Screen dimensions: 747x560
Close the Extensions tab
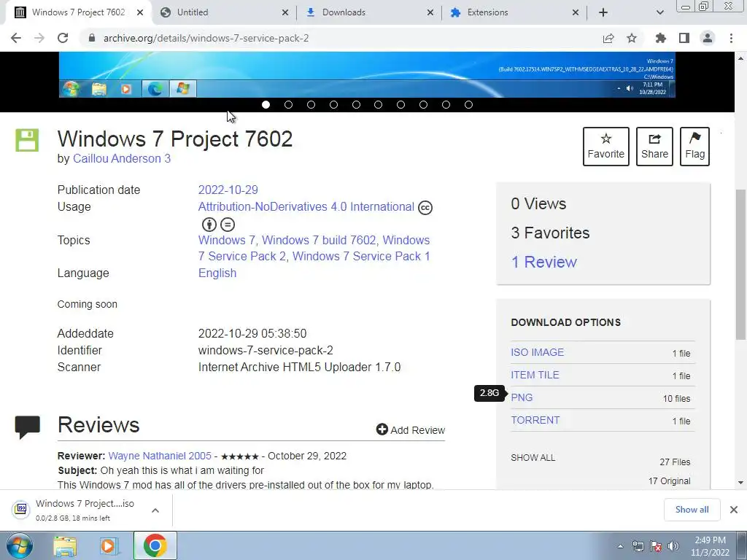point(576,12)
